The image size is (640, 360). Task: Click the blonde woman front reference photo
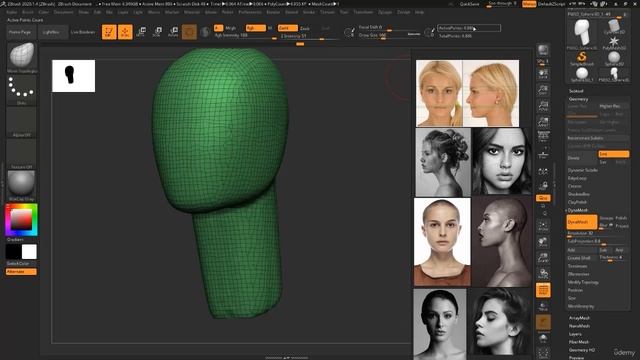[439, 93]
